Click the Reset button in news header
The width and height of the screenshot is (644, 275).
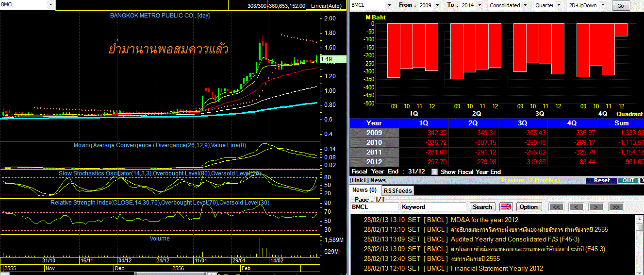tap(602, 180)
